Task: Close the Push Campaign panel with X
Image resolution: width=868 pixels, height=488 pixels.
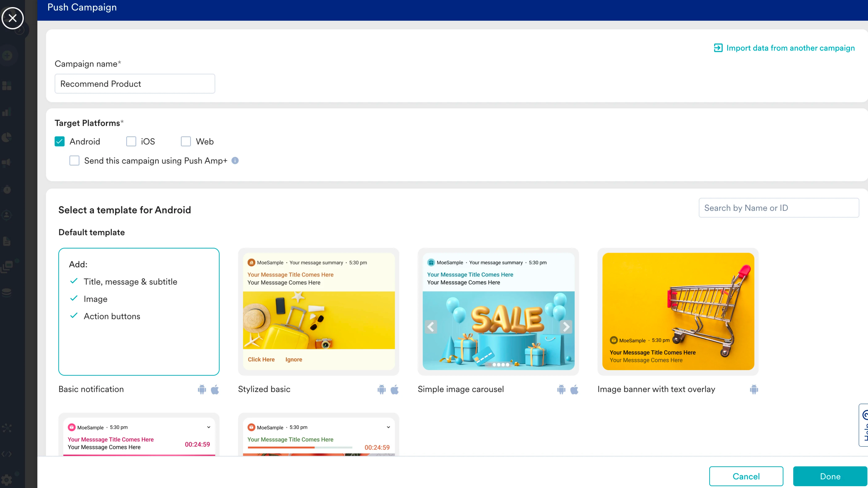Action: pyautogui.click(x=13, y=18)
